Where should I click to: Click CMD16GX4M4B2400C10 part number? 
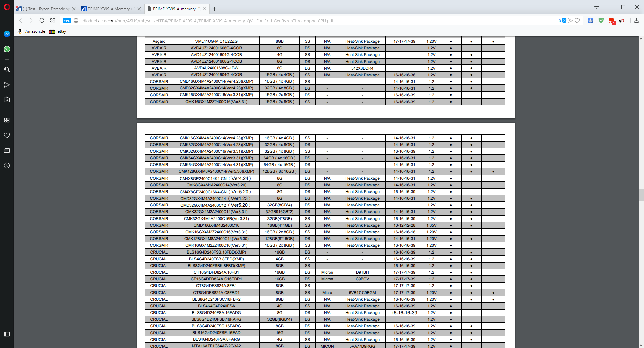point(216,225)
